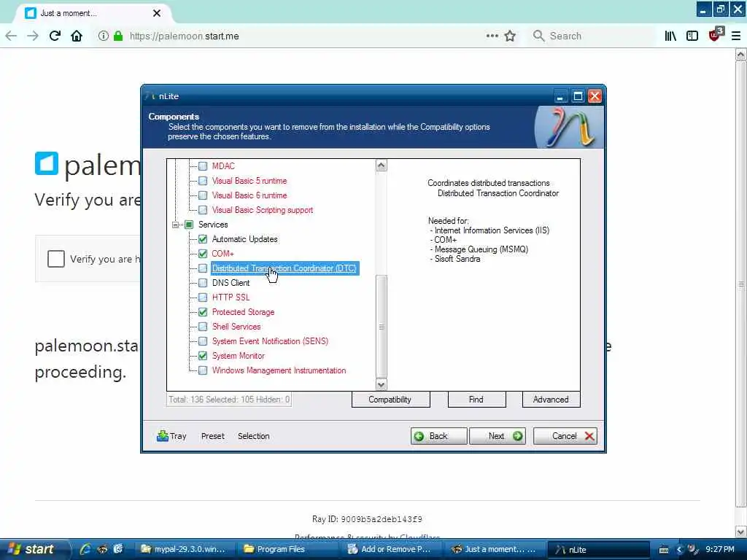Open the browser hamburger menu
The image size is (747, 560).
[x=736, y=36]
